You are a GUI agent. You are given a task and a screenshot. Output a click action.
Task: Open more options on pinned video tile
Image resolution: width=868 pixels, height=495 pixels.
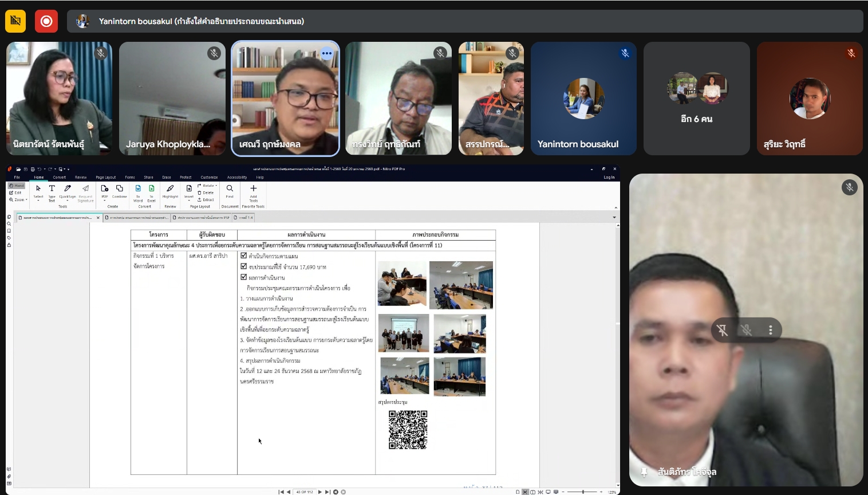(771, 330)
